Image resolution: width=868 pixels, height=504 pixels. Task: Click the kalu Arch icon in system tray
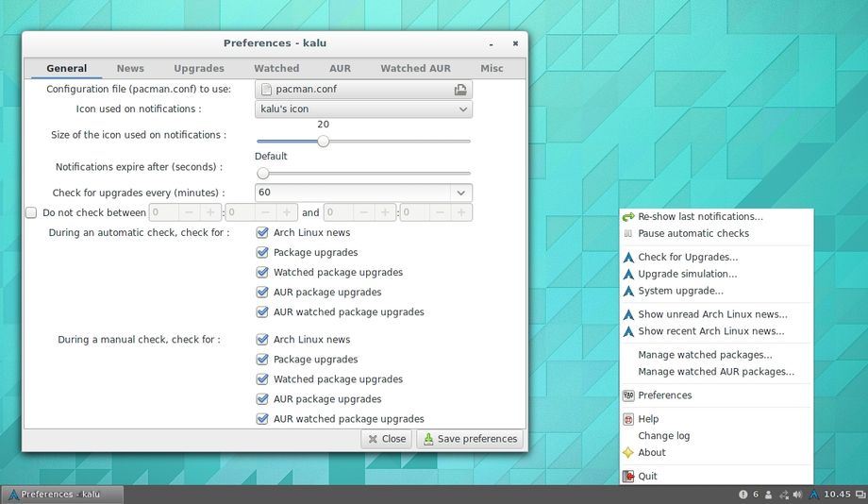tap(812, 495)
